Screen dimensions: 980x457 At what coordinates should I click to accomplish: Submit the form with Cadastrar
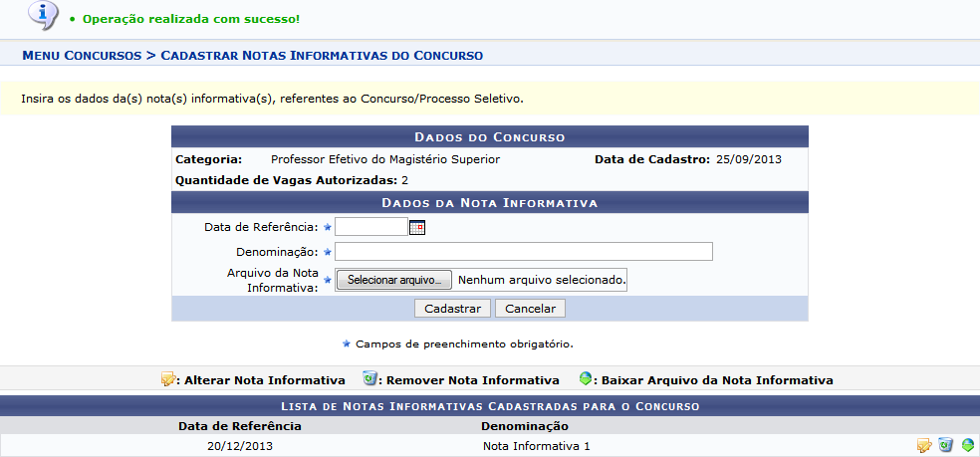452,309
